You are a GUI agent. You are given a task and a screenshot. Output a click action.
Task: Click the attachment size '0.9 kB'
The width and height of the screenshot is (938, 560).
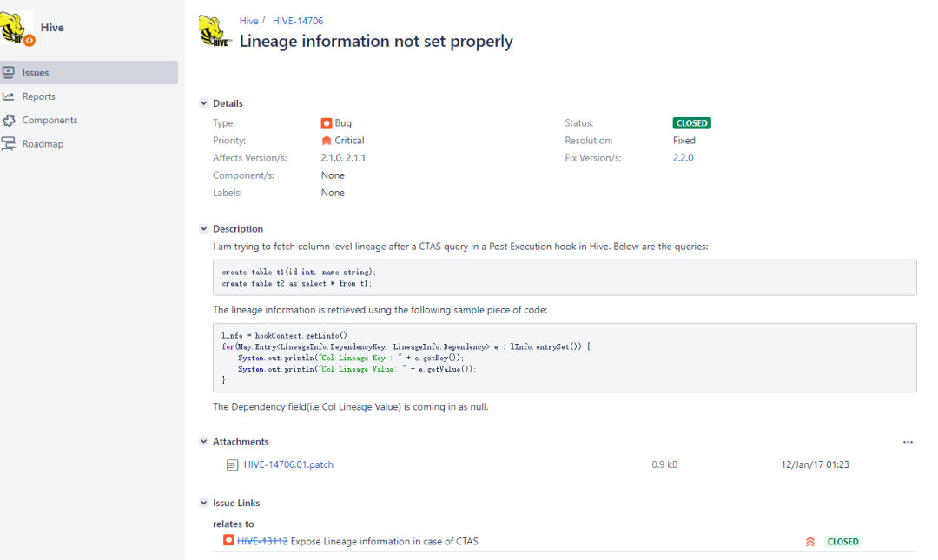664,464
